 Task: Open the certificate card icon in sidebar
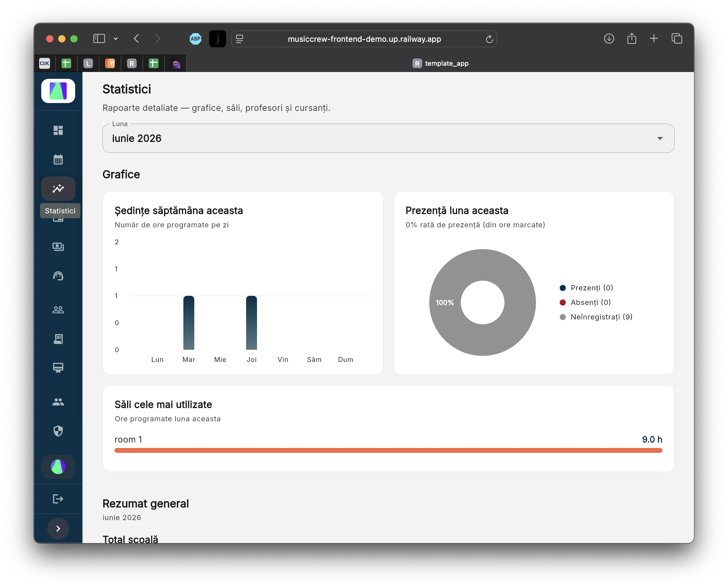click(58, 368)
